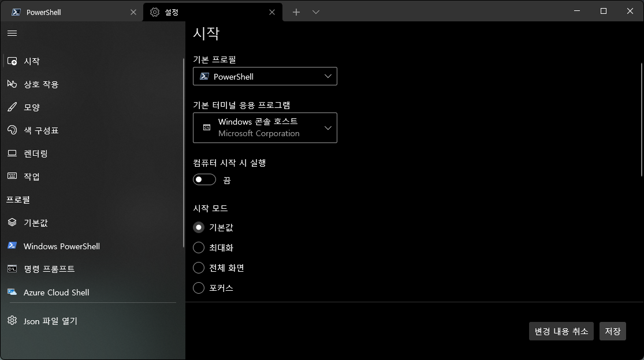
Task: Open 명령 프롬프트 profile label
Action: (x=49, y=269)
